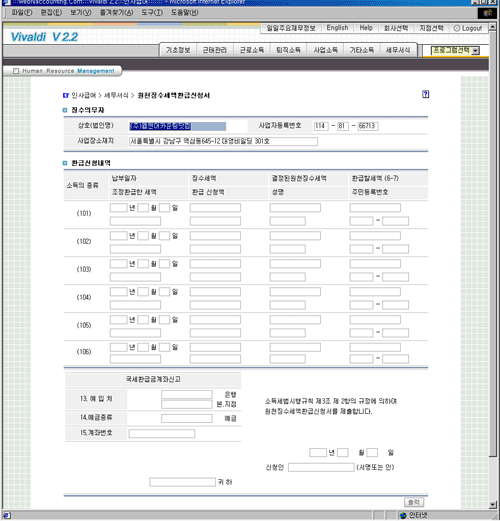Viewport: 500px width, 521px height.
Task: Switch to the 근로소득 tab
Action: (252, 50)
